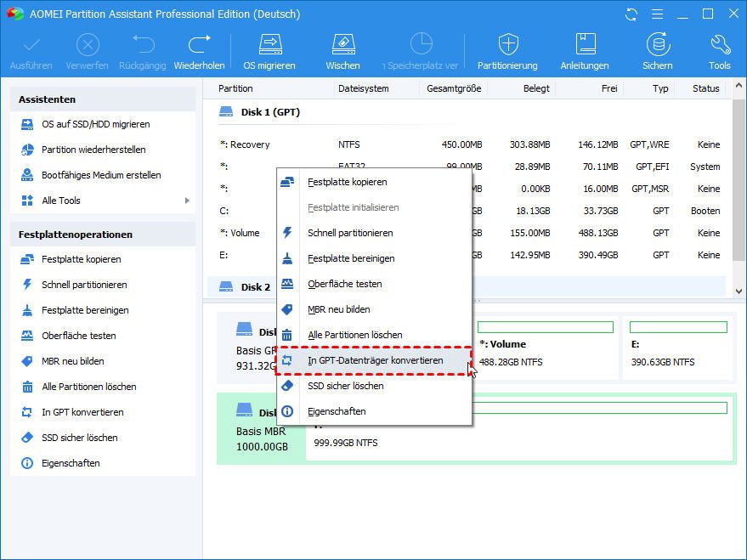This screenshot has height=560, width=747.
Task: Select the Basis MBR 1000.00GB disk
Action: click(261, 429)
